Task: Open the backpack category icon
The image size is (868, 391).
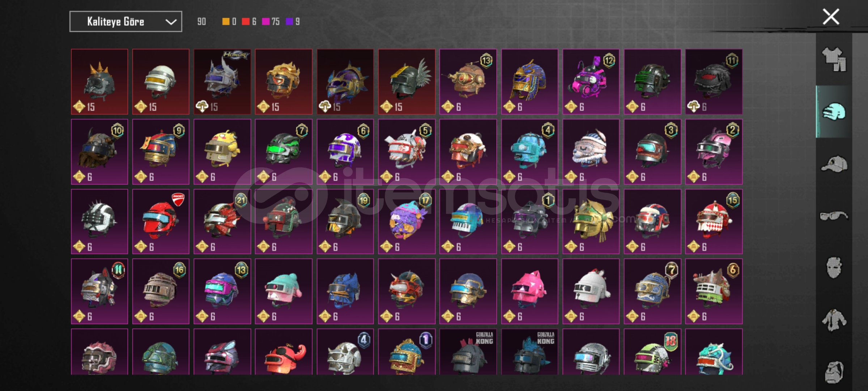Action: click(834, 371)
